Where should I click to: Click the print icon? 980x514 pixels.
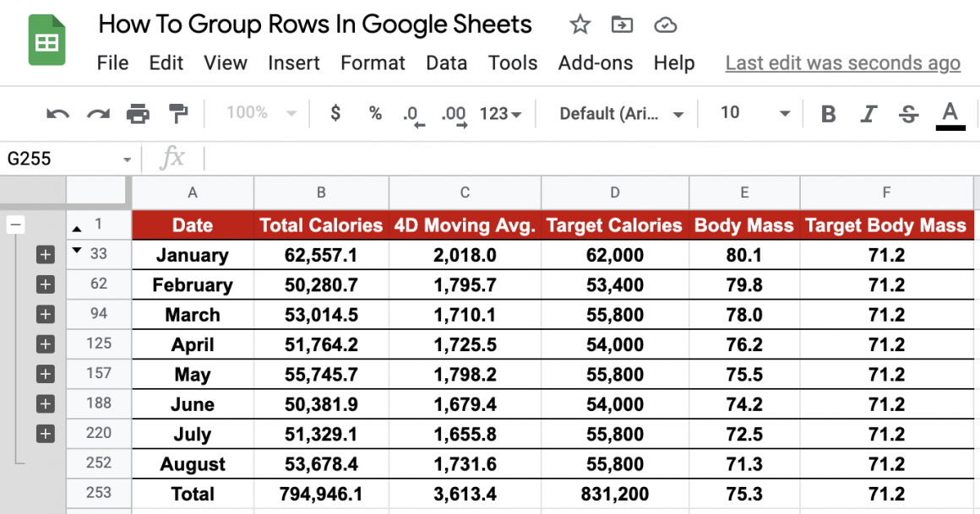click(x=138, y=114)
